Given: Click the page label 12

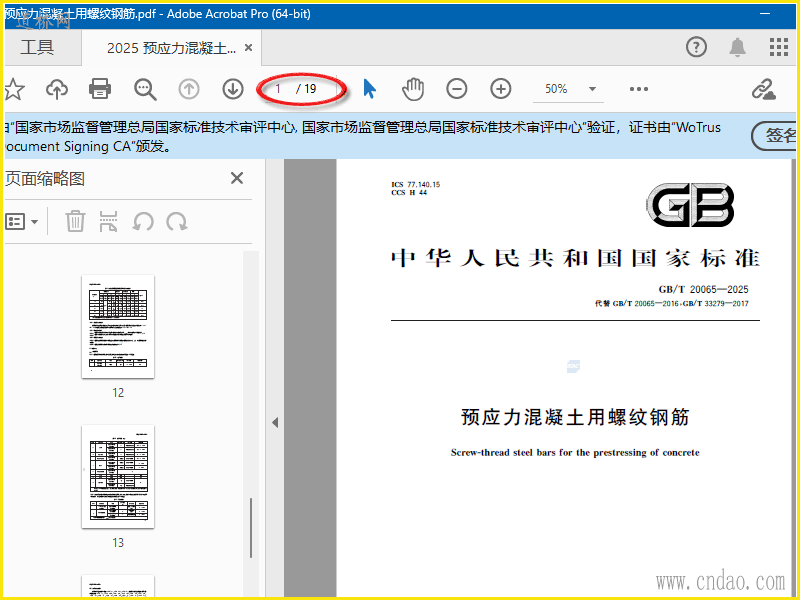Looking at the screenshot, I should (118, 392).
